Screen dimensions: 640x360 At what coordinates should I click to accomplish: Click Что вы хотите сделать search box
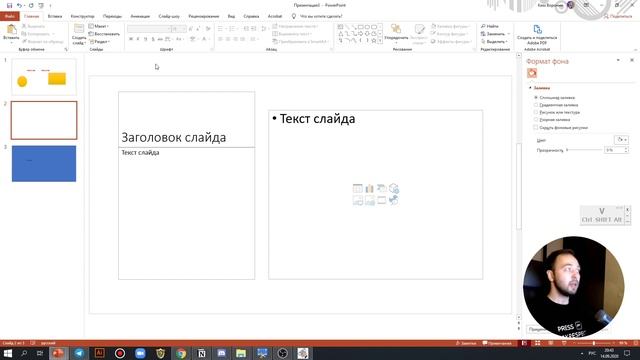[x=321, y=16]
